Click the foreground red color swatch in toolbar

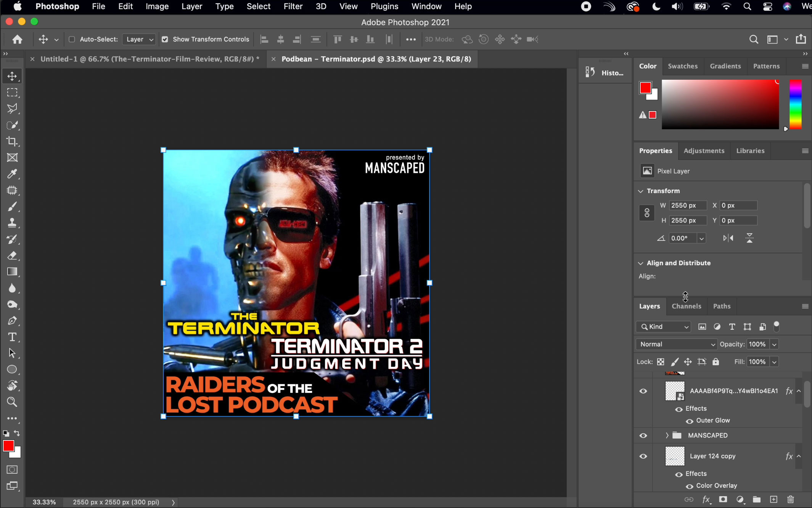click(x=8, y=446)
